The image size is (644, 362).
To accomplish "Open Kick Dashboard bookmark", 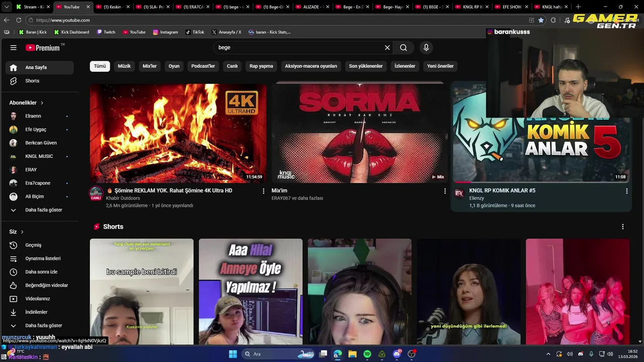I will [x=71, y=32].
